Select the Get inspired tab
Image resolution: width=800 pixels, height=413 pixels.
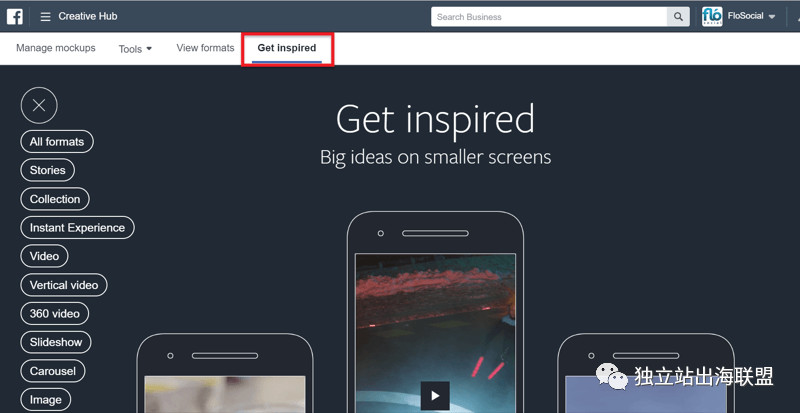(287, 48)
